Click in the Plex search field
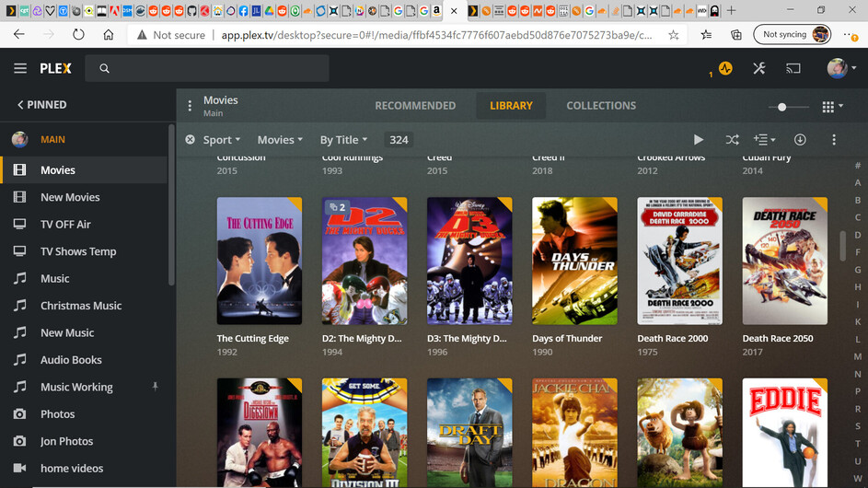This screenshot has height=488, width=868. pyautogui.click(x=207, y=68)
